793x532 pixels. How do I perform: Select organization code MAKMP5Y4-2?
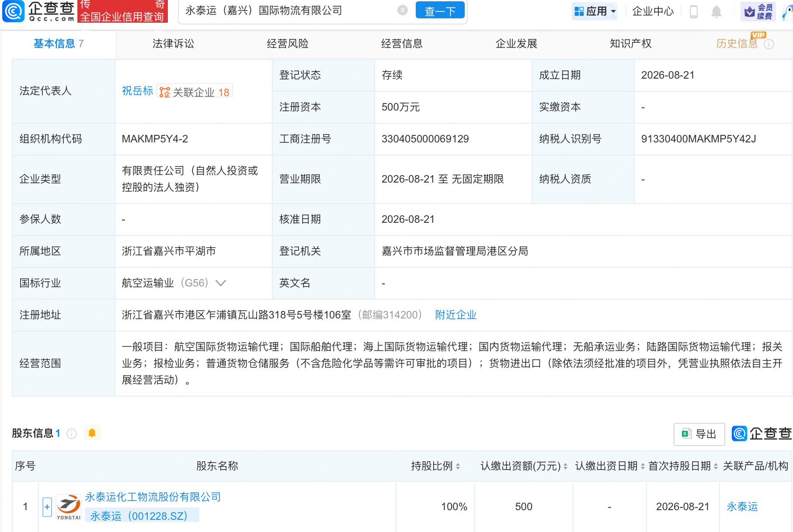click(155, 139)
